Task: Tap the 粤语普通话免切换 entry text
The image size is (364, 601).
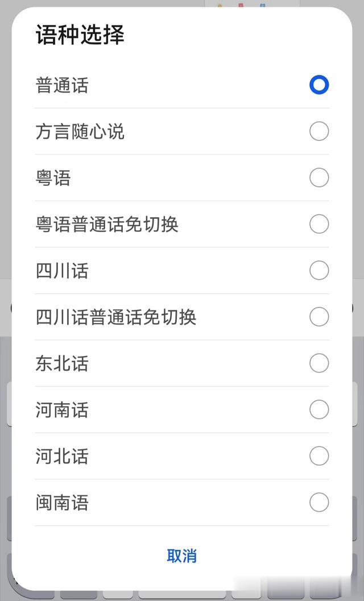Action: pos(107,224)
